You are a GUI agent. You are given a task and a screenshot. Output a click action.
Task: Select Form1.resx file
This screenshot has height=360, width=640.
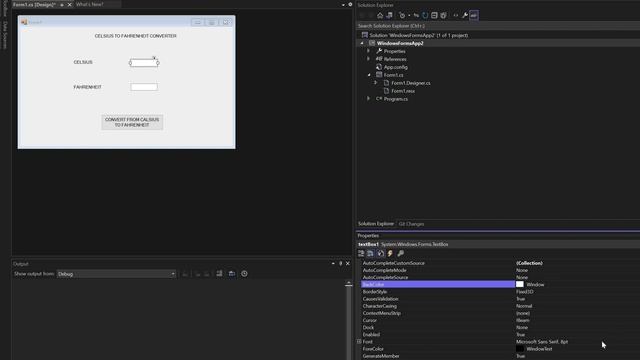(x=403, y=91)
